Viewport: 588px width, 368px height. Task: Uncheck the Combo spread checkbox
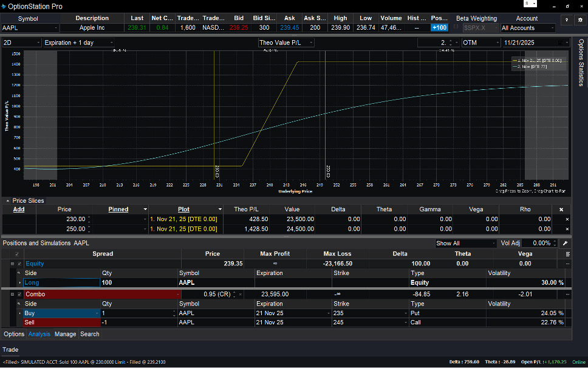point(19,295)
